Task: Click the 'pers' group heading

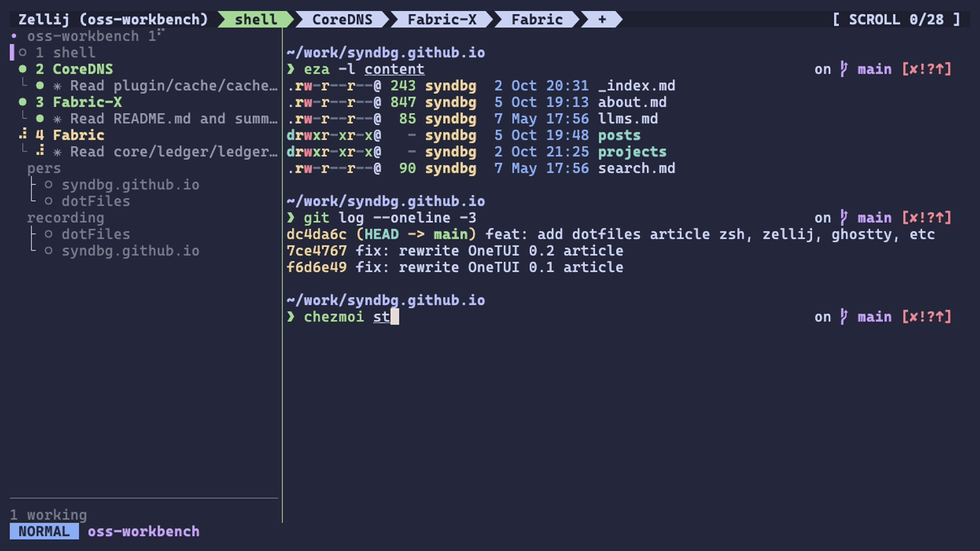Action: (43, 168)
